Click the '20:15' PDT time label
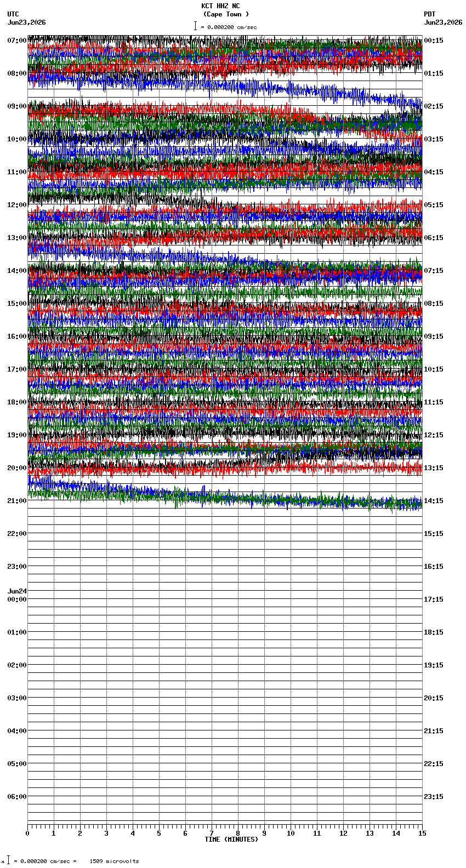 tap(434, 698)
